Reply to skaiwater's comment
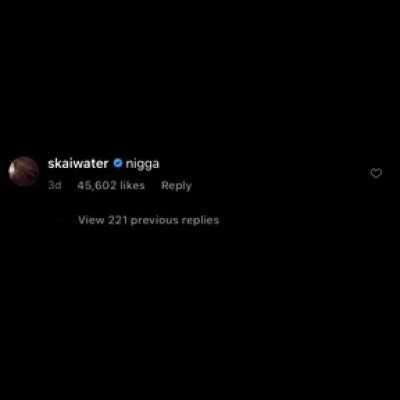 pyautogui.click(x=176, y=185)
